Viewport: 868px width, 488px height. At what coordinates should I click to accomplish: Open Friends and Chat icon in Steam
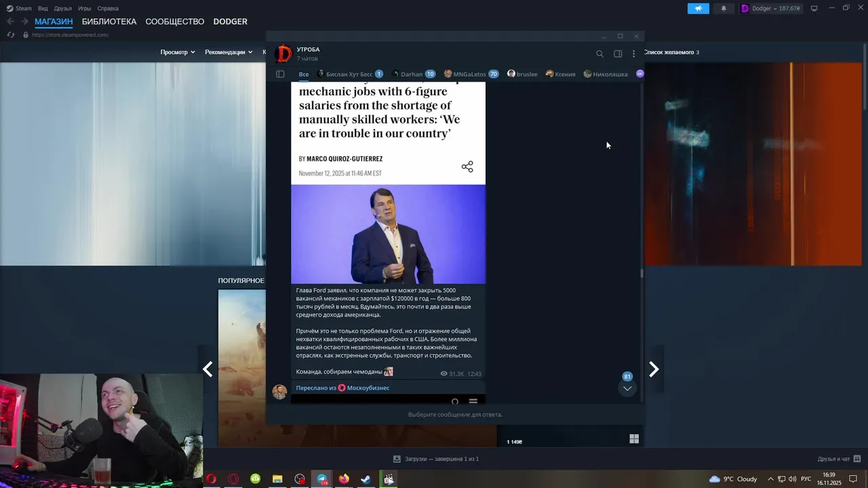click(x=856, y=459)
